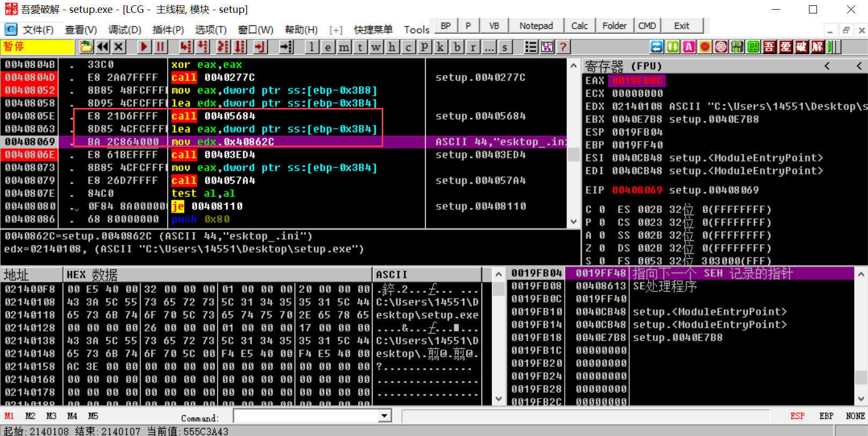Run the program with the red play icon
Viewport: 868px width, 436px height.
pyautogui.click(x=144, y=47)
